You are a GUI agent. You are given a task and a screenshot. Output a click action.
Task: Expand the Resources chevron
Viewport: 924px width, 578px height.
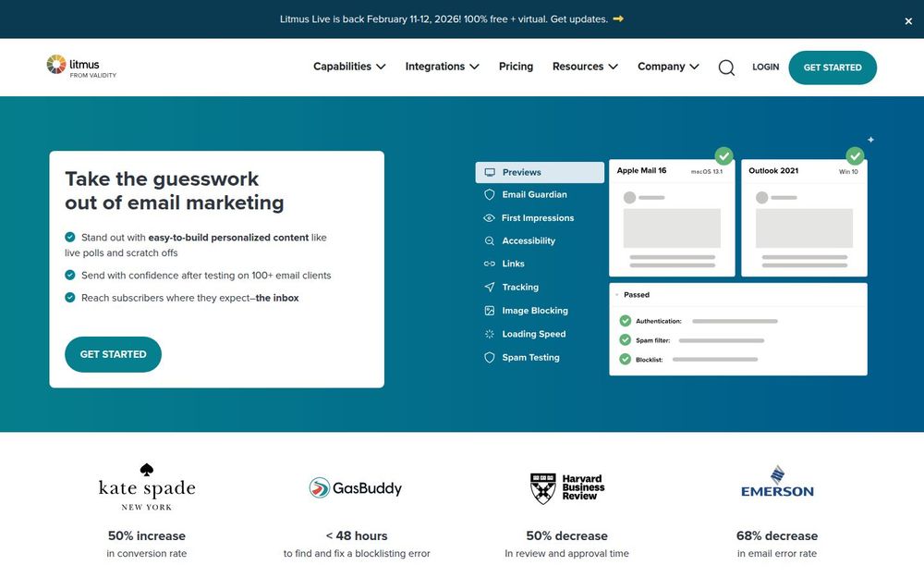(x=613, y=67)
